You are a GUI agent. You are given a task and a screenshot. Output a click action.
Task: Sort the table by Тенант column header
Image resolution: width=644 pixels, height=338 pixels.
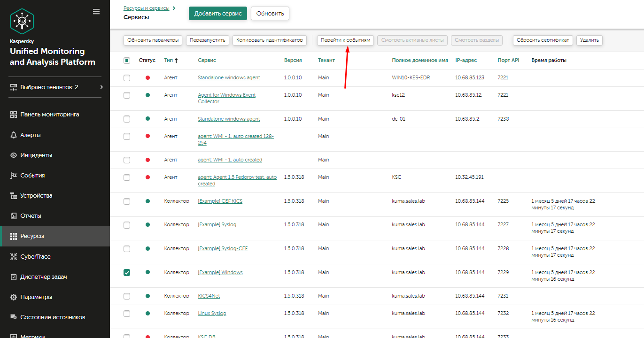pyautogui.click(x=326, y=61)
